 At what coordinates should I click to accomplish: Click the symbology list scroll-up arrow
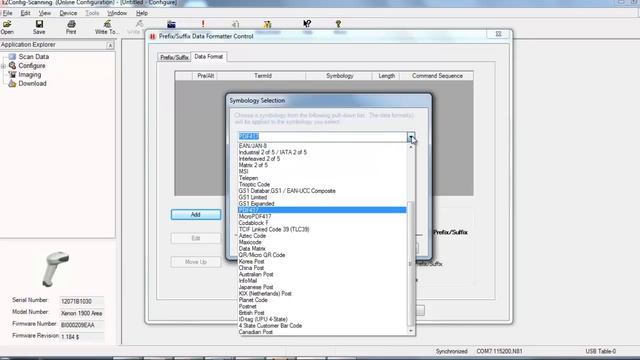click(411, 146)
